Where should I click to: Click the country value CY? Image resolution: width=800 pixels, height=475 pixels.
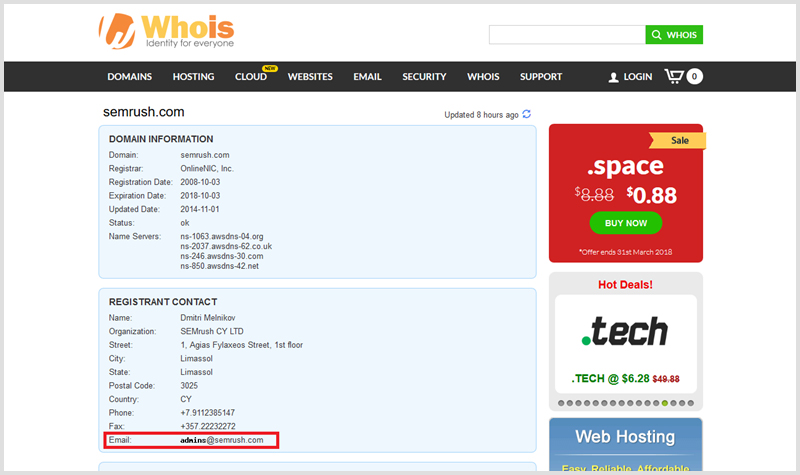click(186, 399)
